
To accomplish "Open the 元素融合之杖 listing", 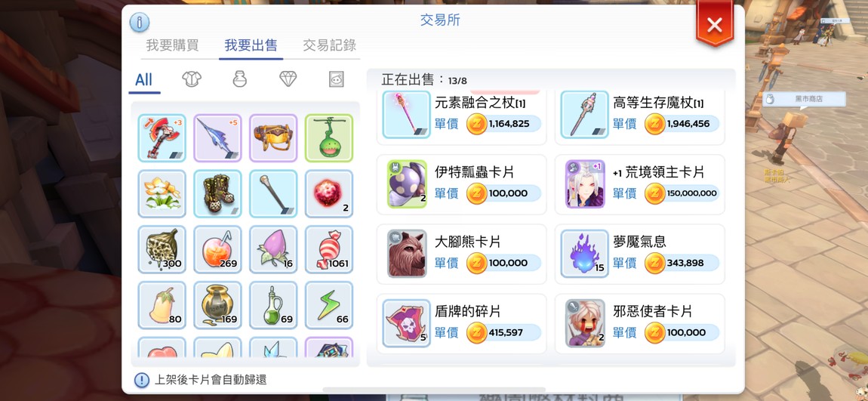I will (x=462, y=116).
